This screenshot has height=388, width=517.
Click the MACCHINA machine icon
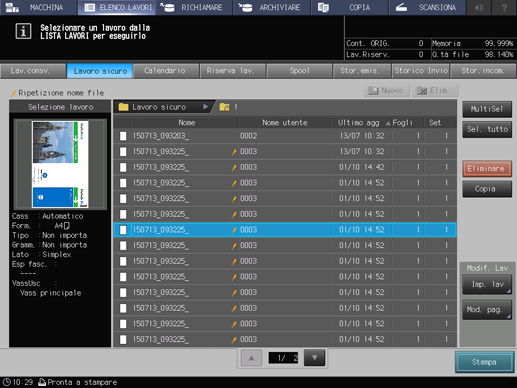coord(12,7)
